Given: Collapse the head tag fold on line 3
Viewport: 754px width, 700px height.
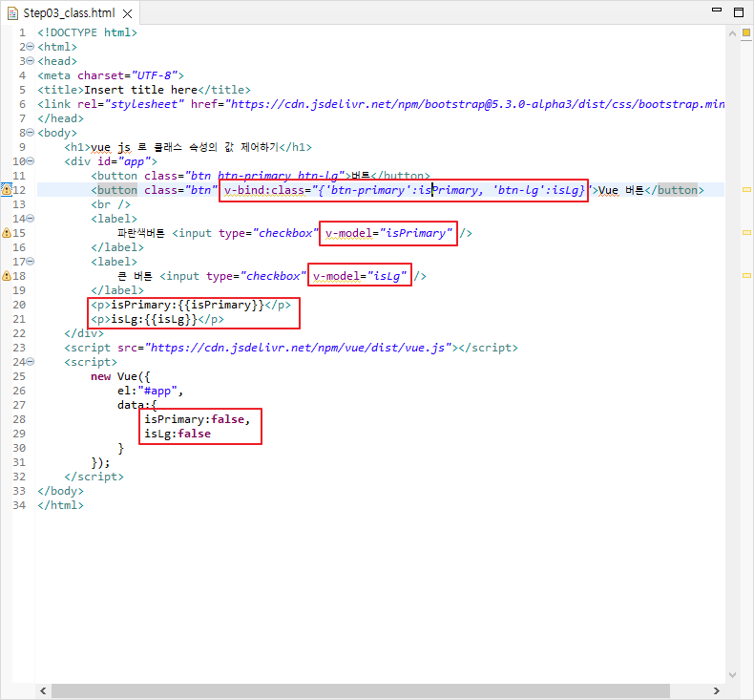Looking at the screenshot, I should 31,61.
